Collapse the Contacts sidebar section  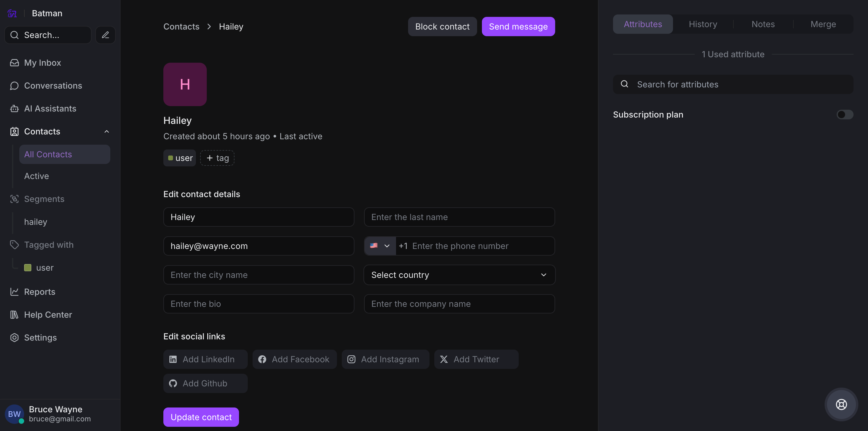(106, 131)
